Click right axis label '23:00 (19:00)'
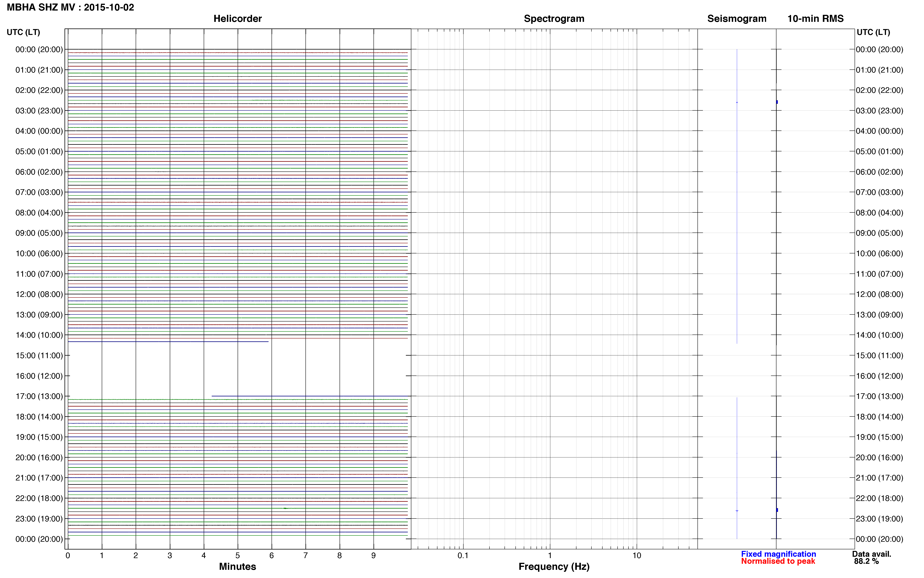 click(880, 519)
